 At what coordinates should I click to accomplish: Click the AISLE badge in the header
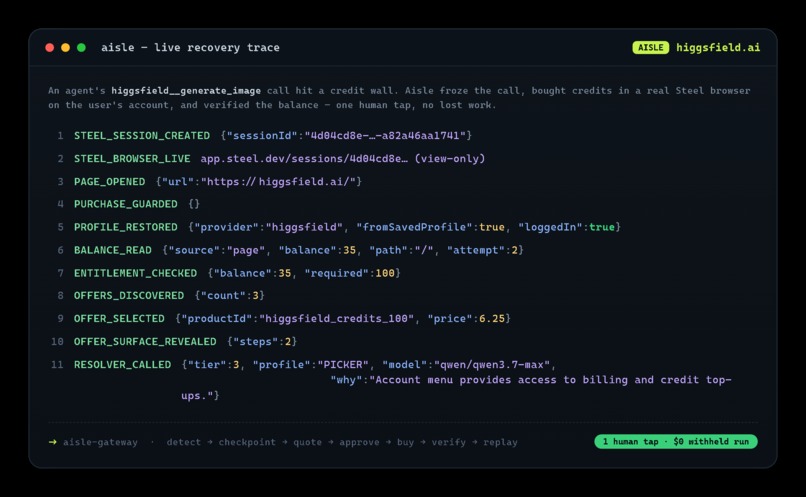pyautogui.click(x=650, y=47)
